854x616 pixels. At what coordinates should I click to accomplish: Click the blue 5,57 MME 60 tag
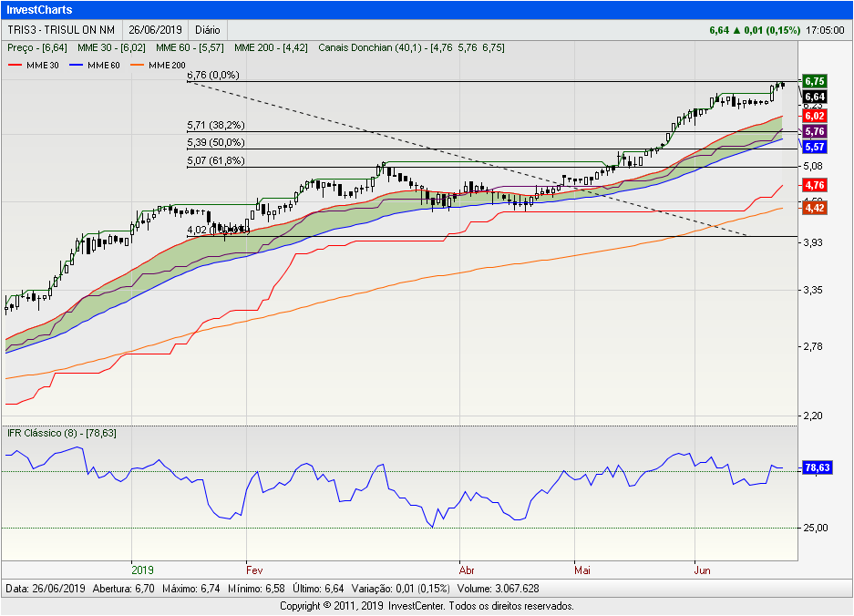tap(815, 147)
